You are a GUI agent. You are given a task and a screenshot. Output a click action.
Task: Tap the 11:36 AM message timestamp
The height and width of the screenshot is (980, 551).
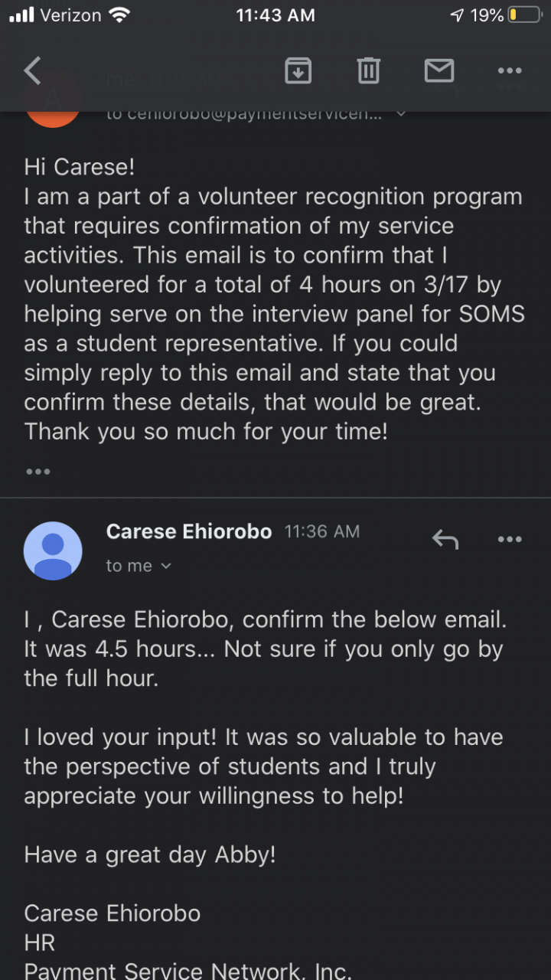322,531
